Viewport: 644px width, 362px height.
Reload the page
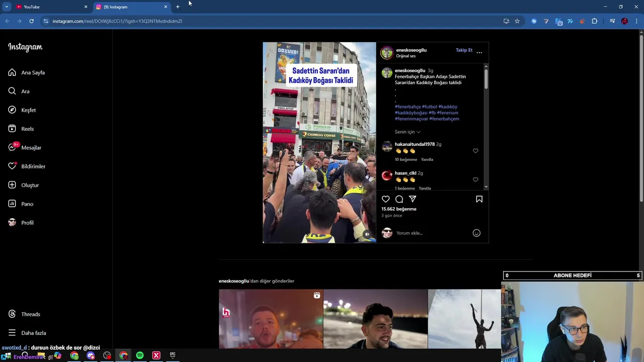coord(31,21)
